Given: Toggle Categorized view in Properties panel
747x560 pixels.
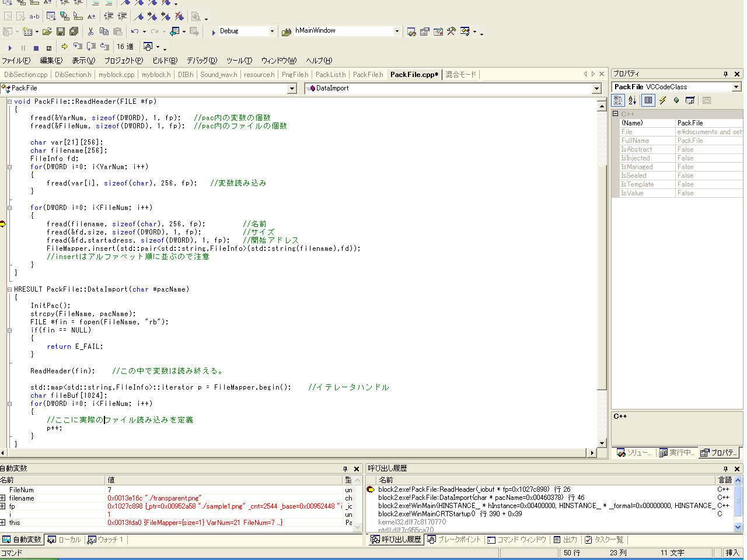Looking at the screenshot, I should (618, 100).
